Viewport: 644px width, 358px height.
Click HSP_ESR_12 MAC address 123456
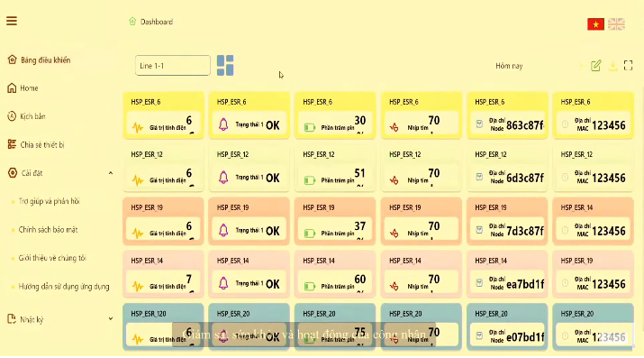609,178
